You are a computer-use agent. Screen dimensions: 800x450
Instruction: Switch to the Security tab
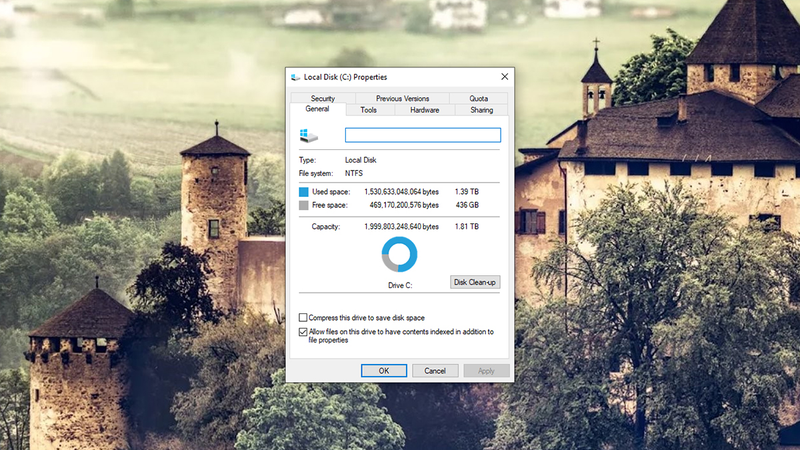(x=323, y=98)
